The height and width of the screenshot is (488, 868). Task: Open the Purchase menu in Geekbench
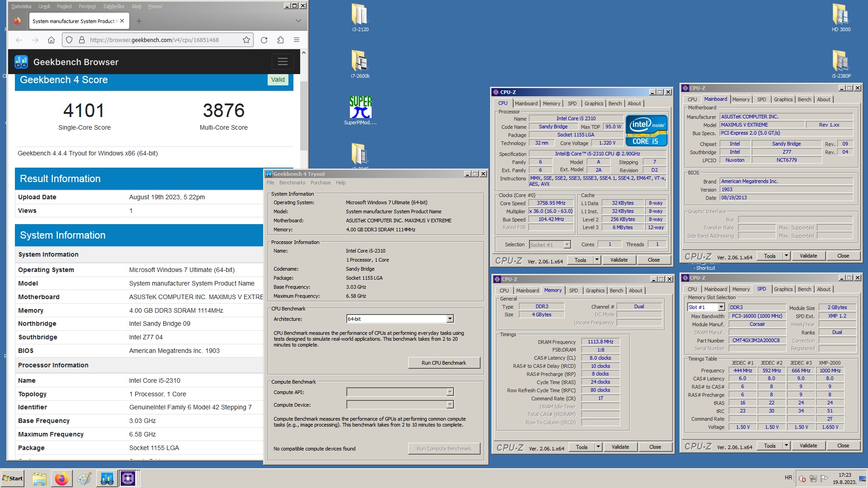320,183
